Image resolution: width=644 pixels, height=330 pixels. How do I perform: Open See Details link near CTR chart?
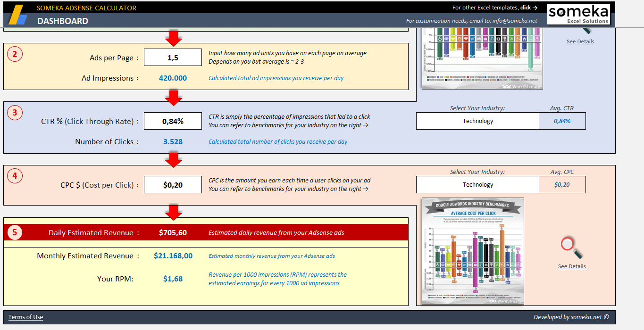point(580,41)
